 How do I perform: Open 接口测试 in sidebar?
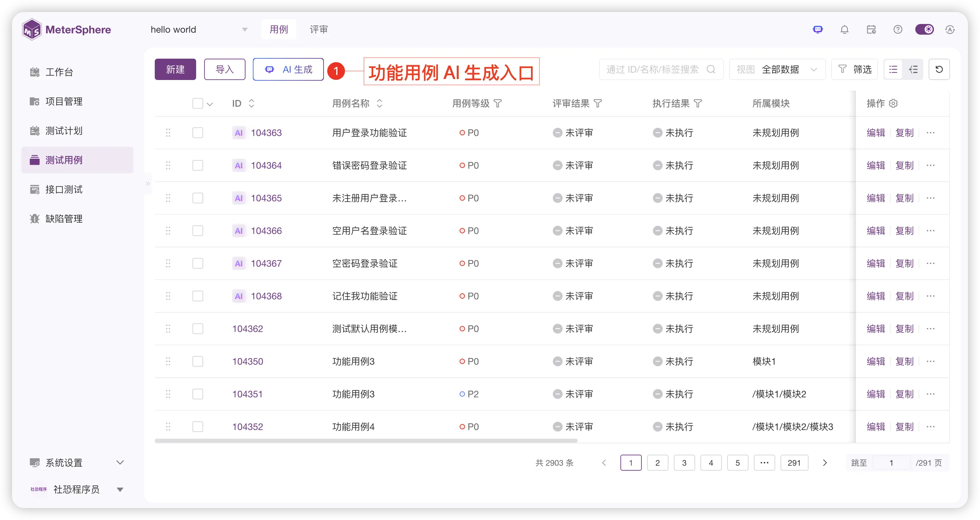(x=77, y=189)
